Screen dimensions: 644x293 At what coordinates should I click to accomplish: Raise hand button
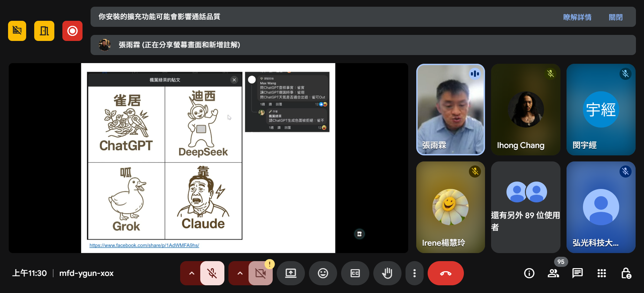coord(387,273)
